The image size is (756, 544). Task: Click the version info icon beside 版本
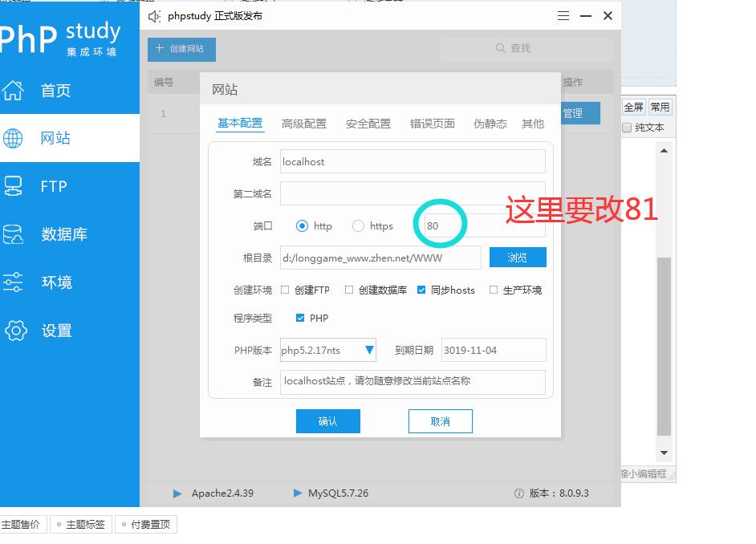point(518,493)
